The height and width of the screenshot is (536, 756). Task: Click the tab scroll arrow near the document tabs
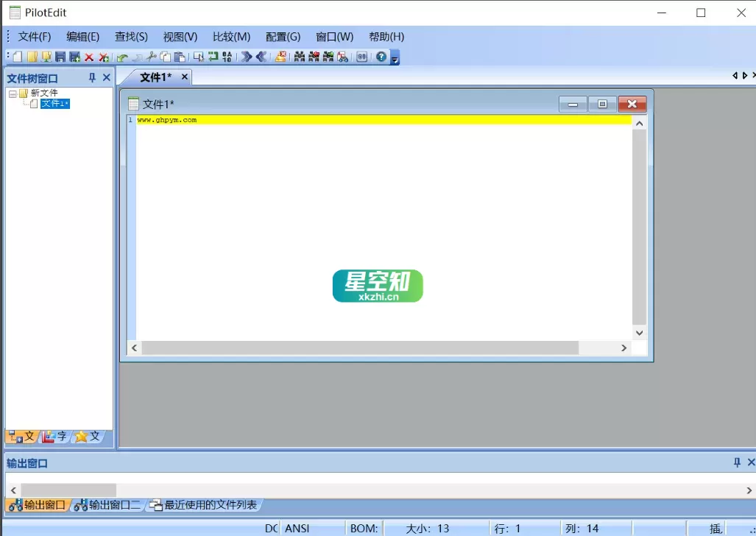[x=734, y=74]
